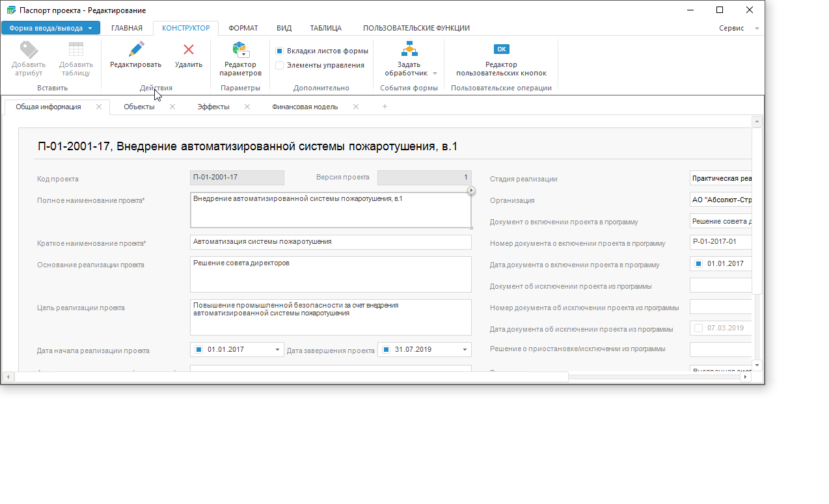Click the Удалить red cross icon
Image resolution: width=829 pixels, height=504 pixels.
(189, 49)
